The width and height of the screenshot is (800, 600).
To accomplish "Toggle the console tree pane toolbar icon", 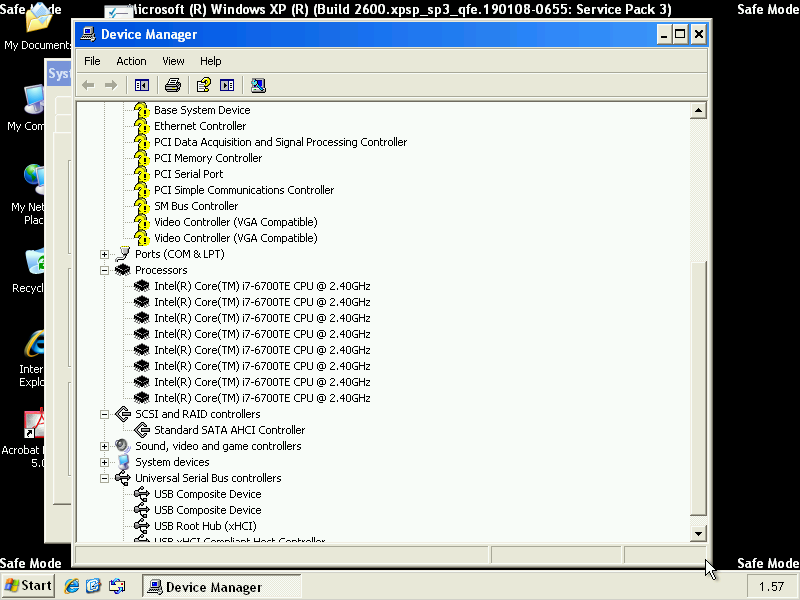I will (141, 85).
